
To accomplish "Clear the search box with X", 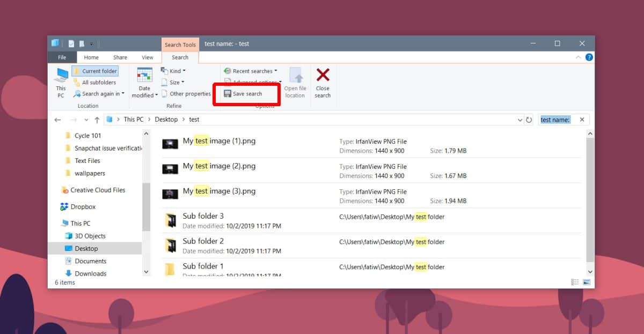I will click(582, 120).
